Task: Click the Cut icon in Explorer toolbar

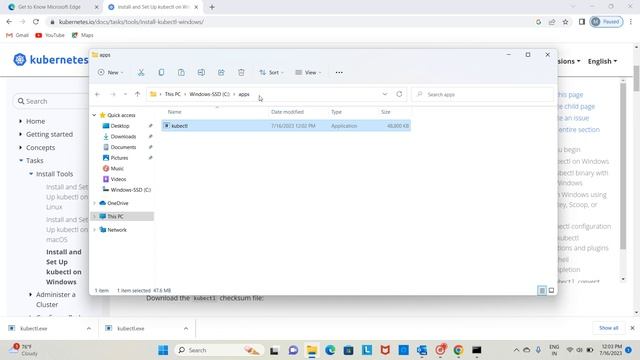Action: tap(141, 73)
